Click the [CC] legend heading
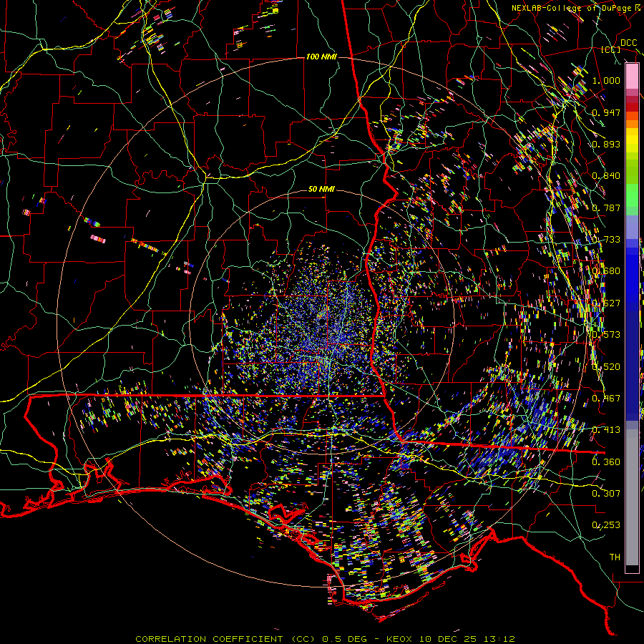 pyautogui.click(x=611, y=49)
